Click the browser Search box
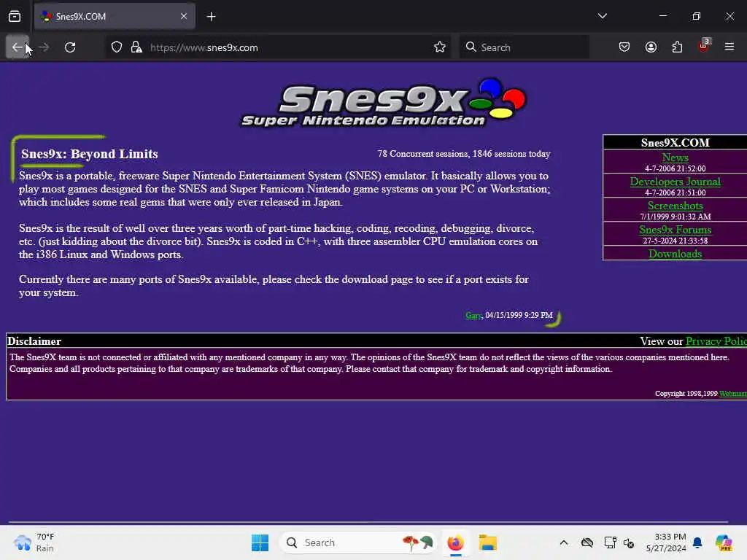747x560 pixels. click(x=524, y=47)
